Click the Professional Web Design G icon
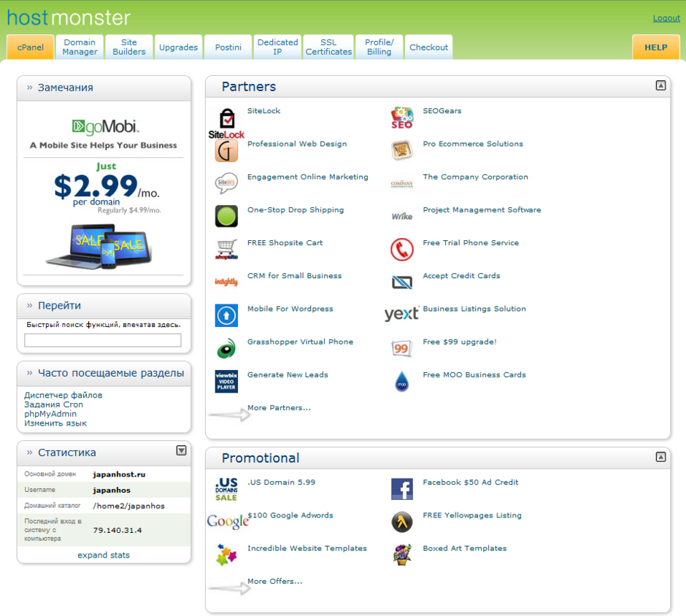Image resolution: width=686 pixels, height=616 pixels. pos(226,151)
